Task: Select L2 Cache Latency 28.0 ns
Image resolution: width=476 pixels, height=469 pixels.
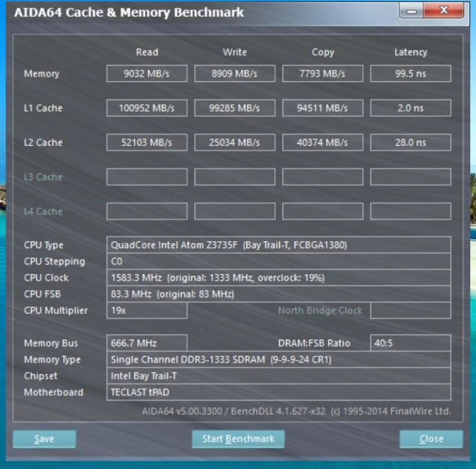Action: click(411, 142)
